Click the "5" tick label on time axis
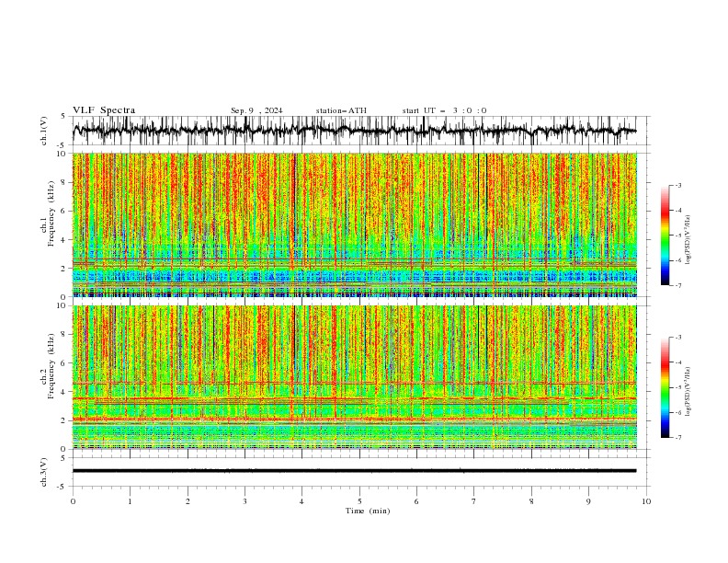The image size is (728, 563). pos(359,501)
